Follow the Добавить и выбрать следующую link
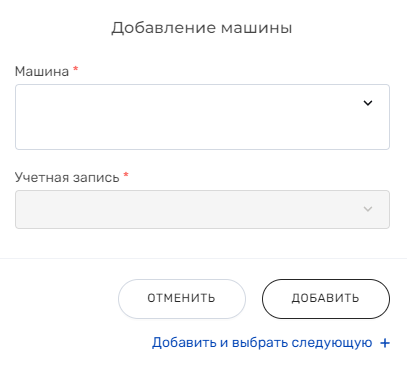 coord(262,343)
